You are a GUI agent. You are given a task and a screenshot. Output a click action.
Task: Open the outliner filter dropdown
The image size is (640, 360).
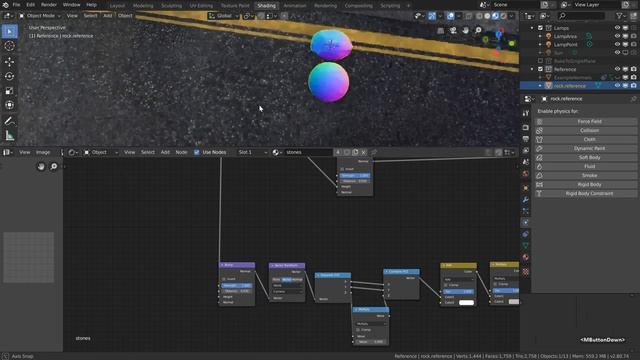(622, 16)
